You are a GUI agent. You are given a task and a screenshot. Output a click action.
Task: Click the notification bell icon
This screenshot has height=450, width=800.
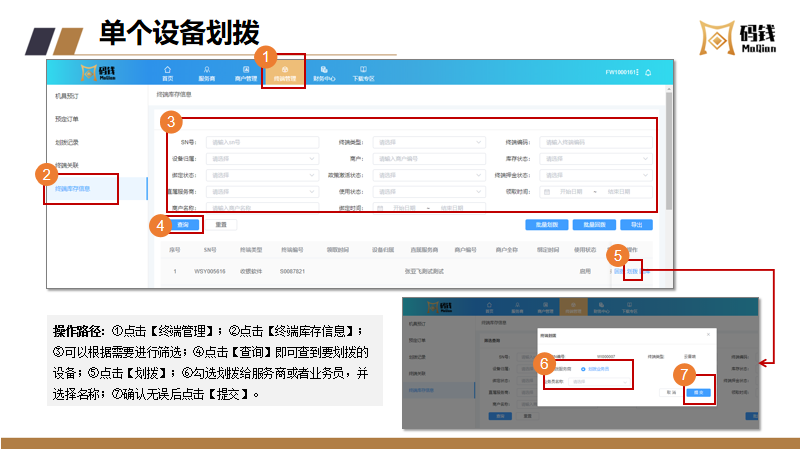click(648, 72)
